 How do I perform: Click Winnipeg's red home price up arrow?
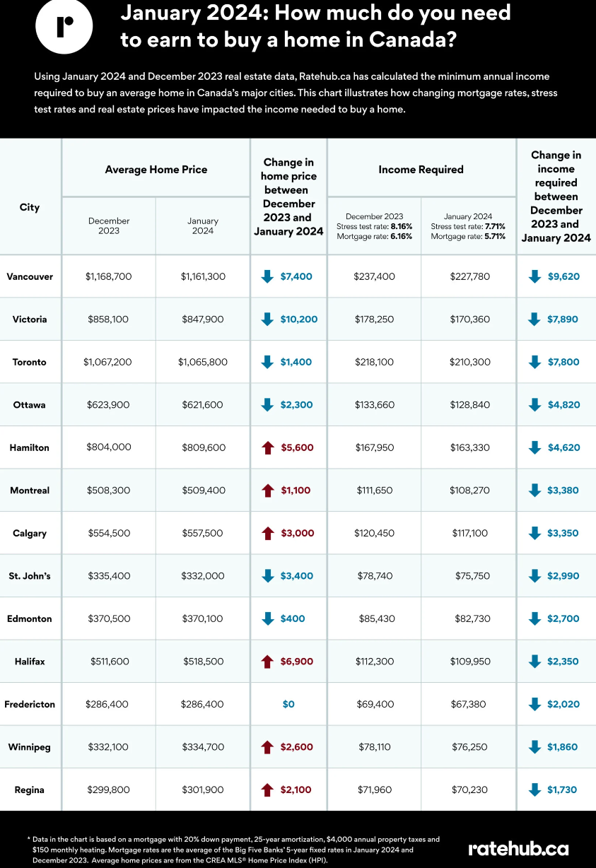(267, 747)
